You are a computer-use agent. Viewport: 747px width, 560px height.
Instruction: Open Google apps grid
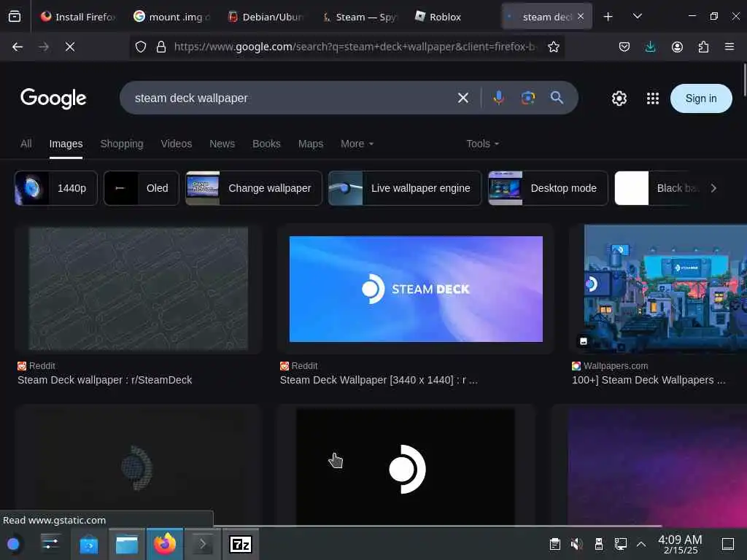(653, 98)
